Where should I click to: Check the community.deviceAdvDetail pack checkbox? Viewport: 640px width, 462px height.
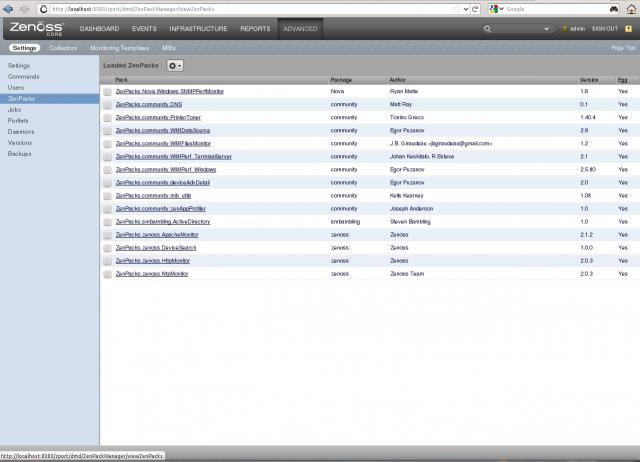107,183
